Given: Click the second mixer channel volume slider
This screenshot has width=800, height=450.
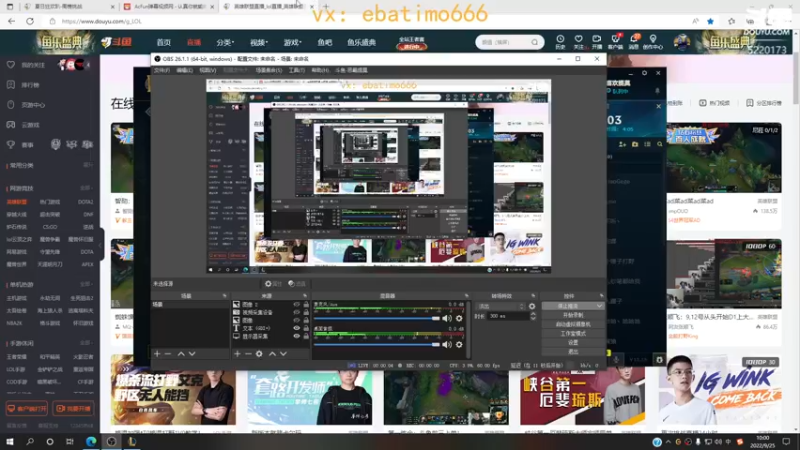Looking at the screenshot, I should [377, 344].
